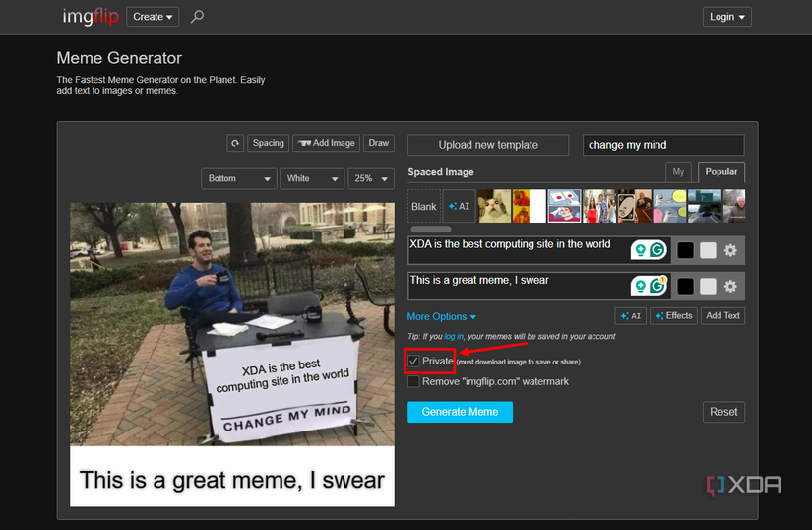Open the Create dropdown menu

click(x=153, y=17)
